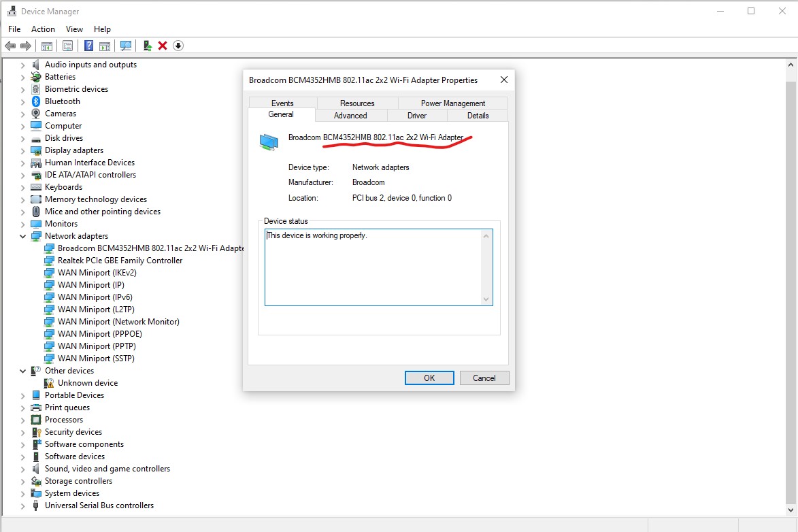Click the "Memory technology devices" label
Screen dimensions: 798x532
96,199
